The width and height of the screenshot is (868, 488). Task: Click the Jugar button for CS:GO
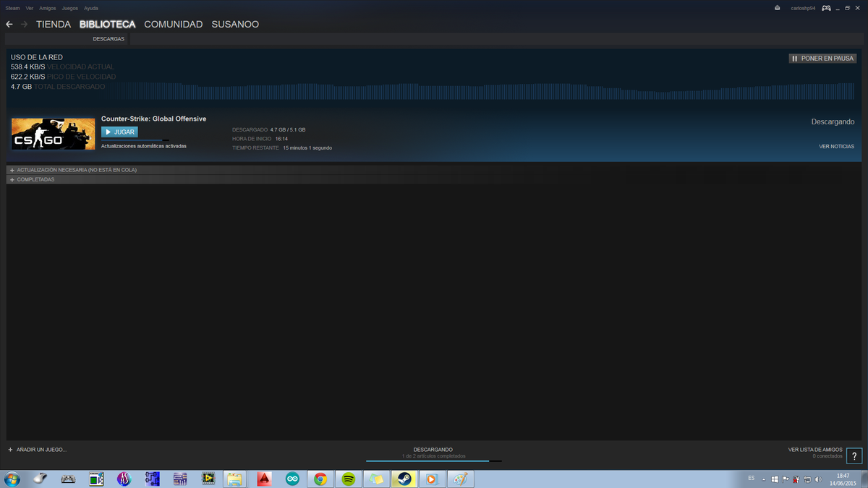point(119,132)
